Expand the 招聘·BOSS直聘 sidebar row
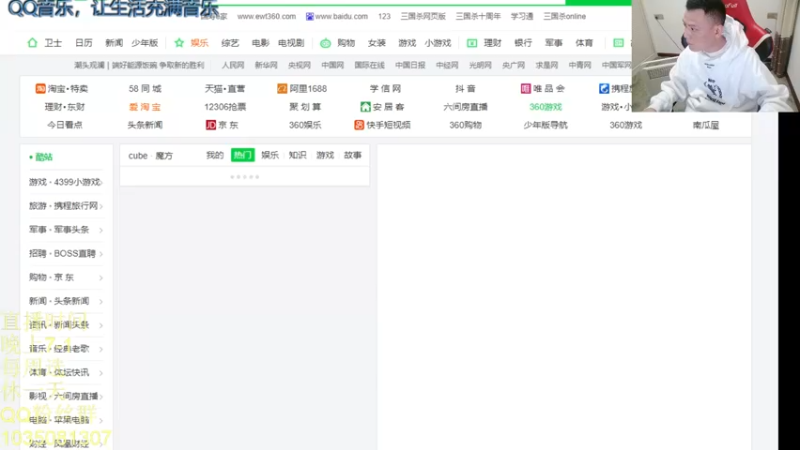This screenshot has height=450, width=800. tap(66, 254)
